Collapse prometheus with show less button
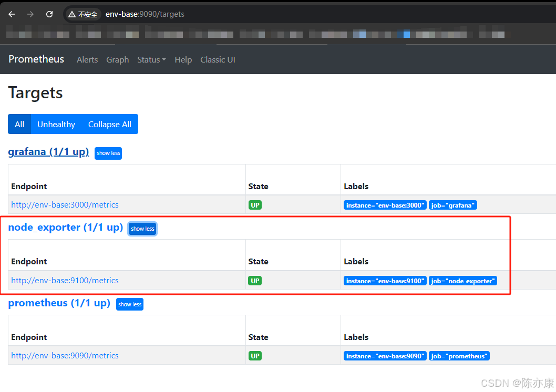The image size is (556, 392). 130,304
